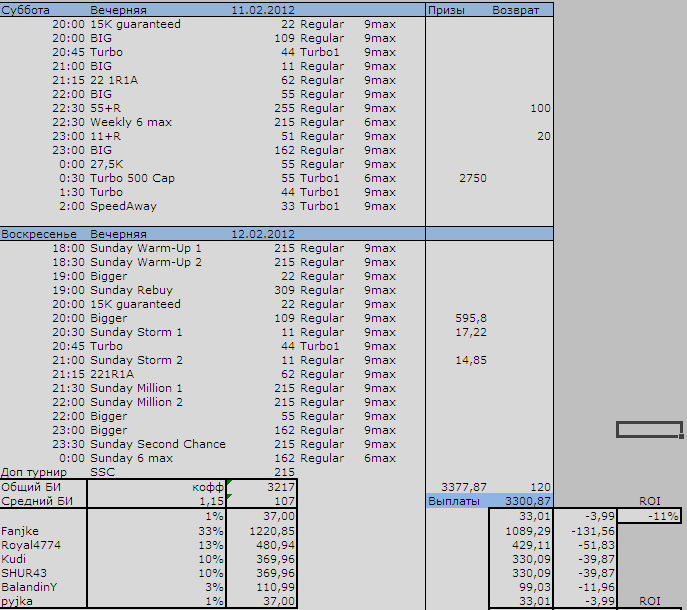The width and height of the screenshot is (687, 610).
Task: Select the Sunday 6 max cell
Action: click(x=131, y=458)
